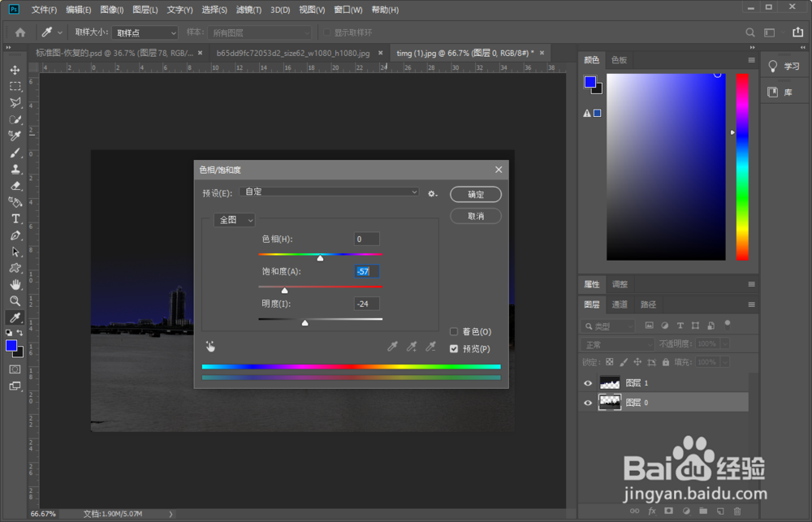Click the link layers icon
The image size is (812, 522).
click(634, 511)
